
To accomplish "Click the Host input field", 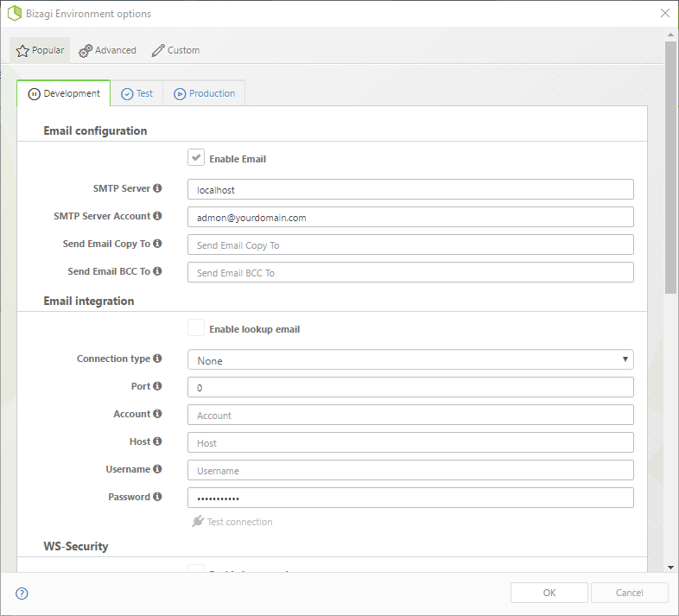I will (x=410, y=442).
